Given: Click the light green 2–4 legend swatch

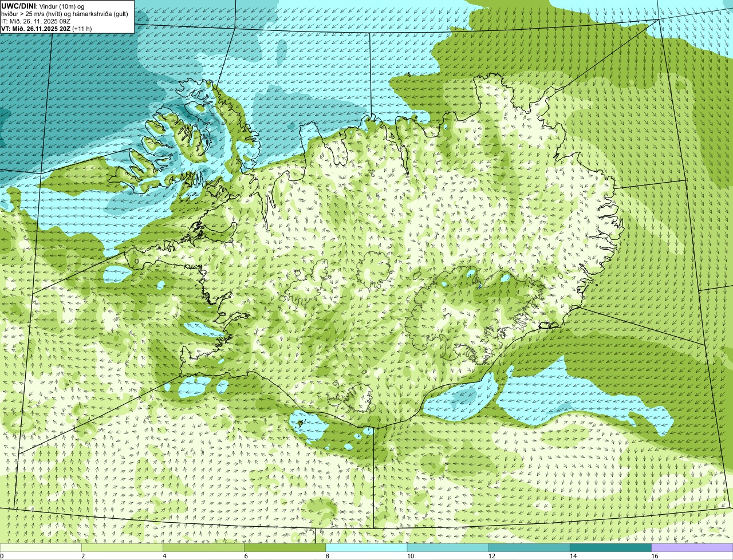Looking at the screenshot, I should (x=122, y=548).
